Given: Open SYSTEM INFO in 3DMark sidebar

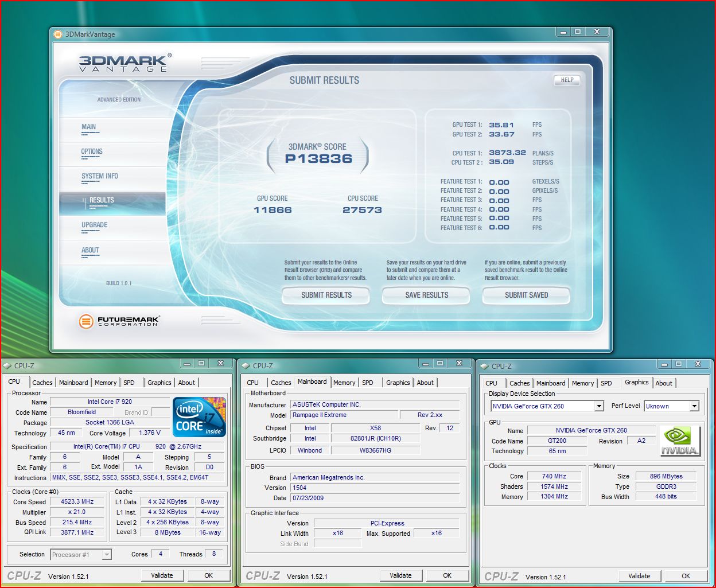Looking at the screenshot, I should tap(100, 177).
